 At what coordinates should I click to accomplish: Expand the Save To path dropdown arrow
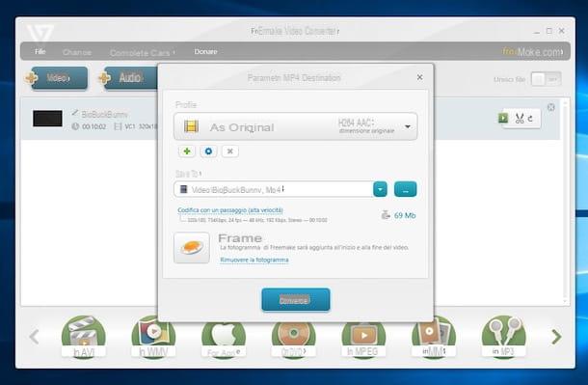point(380,189)
